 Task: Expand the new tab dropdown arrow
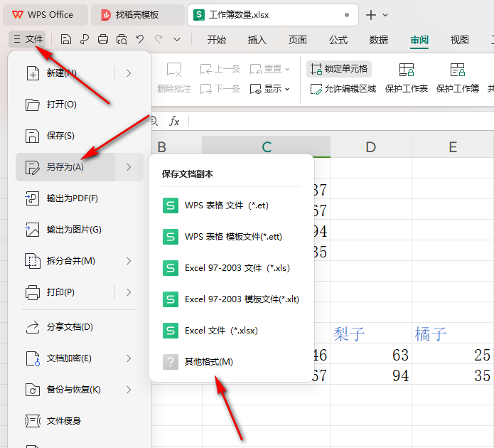[x=385, y=15]
